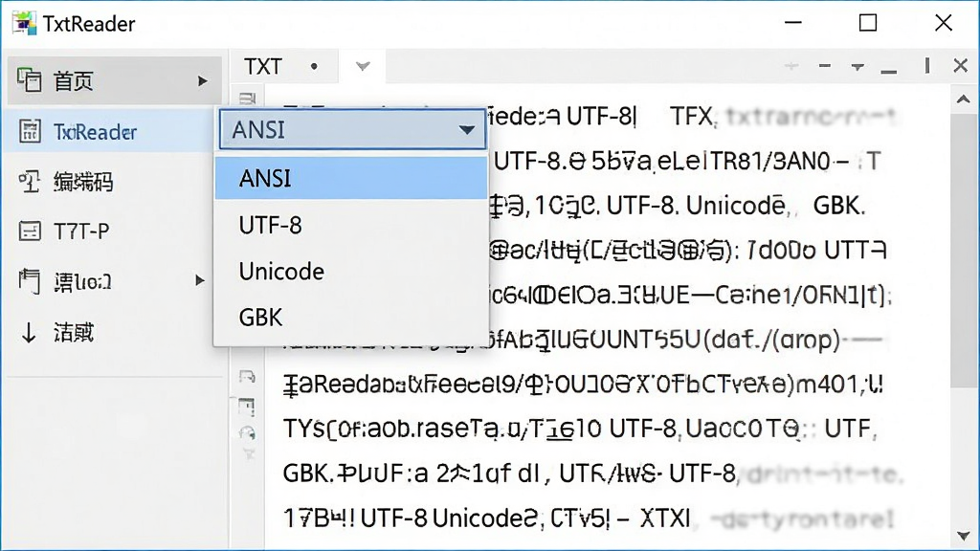This screenshot has height=551, width=980.
Task: Click the greyed-out plus icon in the tab bar
Action: click(x=791, y=66)
